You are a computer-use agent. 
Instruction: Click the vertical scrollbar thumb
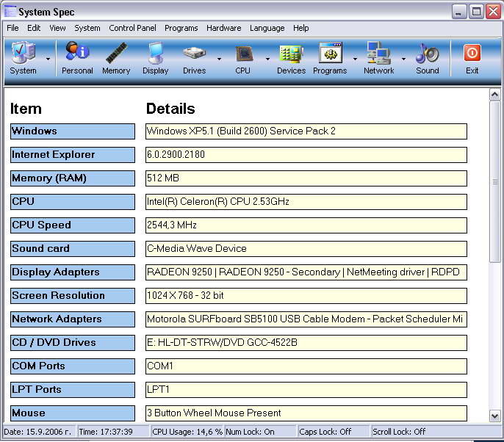pos(494,182)
